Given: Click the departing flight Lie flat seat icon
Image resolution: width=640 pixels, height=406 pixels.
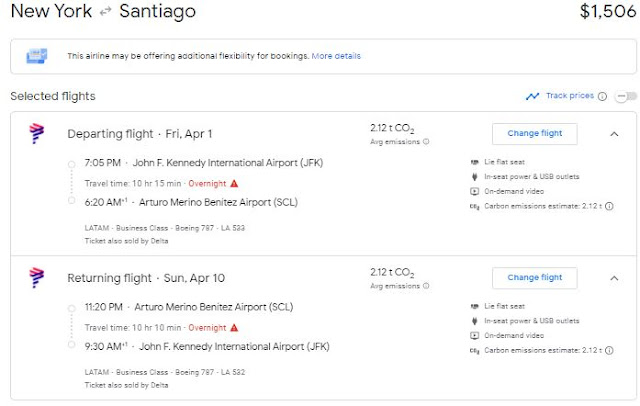Looking at the screenshot, I should pos(474,163).
